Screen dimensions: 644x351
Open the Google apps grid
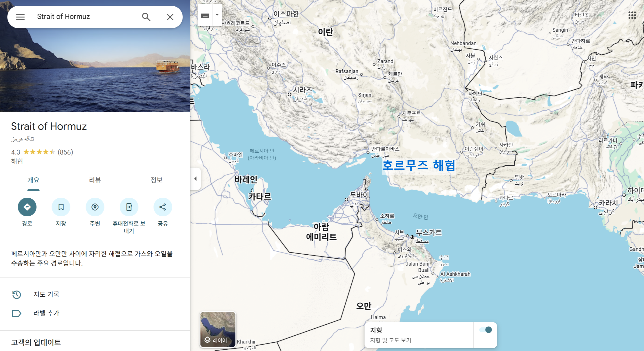[x=632, y=15]
